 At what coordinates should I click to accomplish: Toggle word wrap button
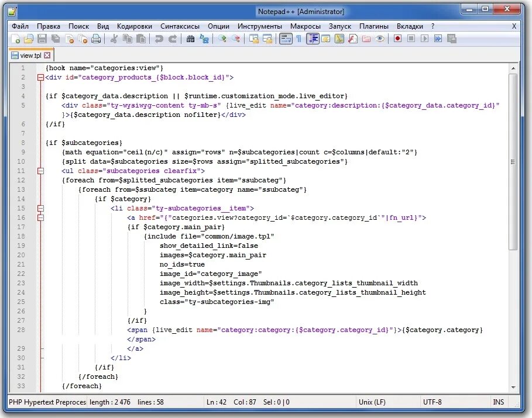286,39
